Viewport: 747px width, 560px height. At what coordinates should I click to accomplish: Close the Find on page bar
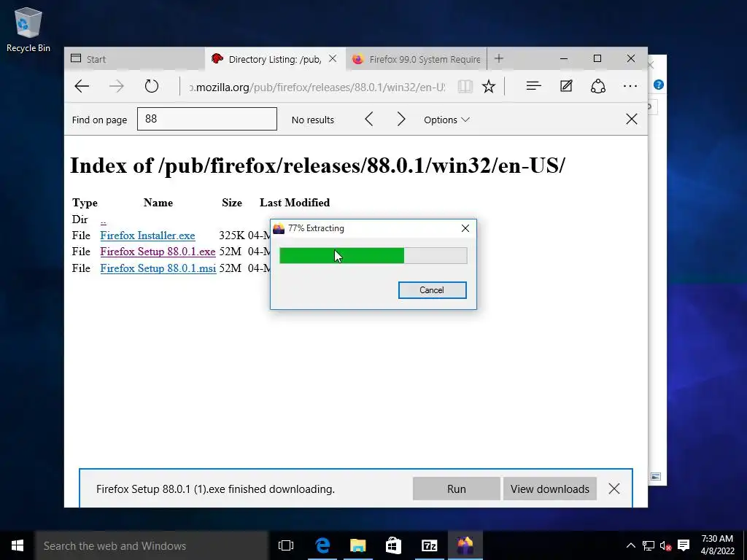point(632,119)
